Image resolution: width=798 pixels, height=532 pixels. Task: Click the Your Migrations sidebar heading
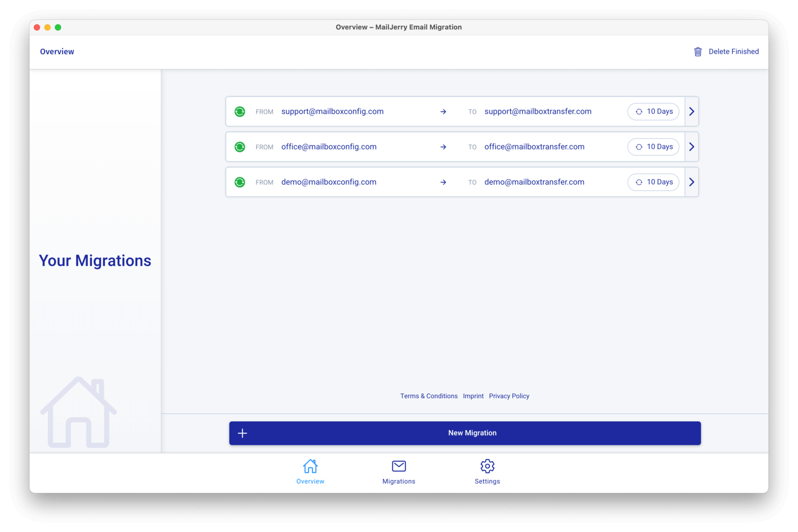point(95,261)
